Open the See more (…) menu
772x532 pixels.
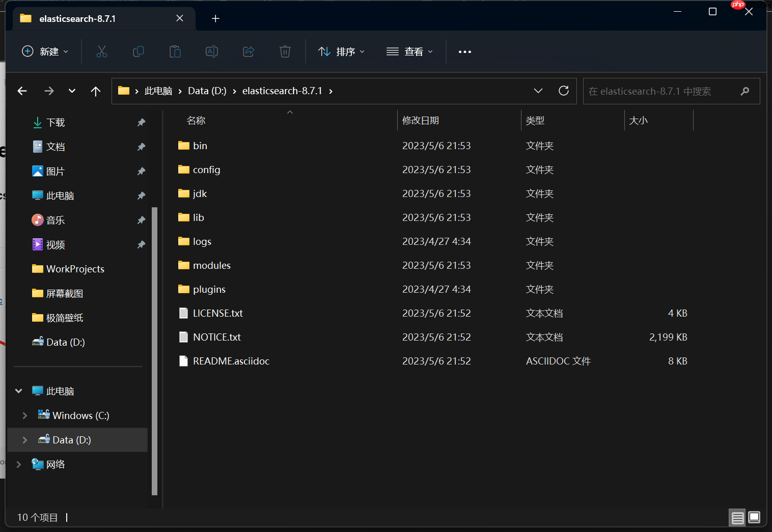tap(464, 51)
